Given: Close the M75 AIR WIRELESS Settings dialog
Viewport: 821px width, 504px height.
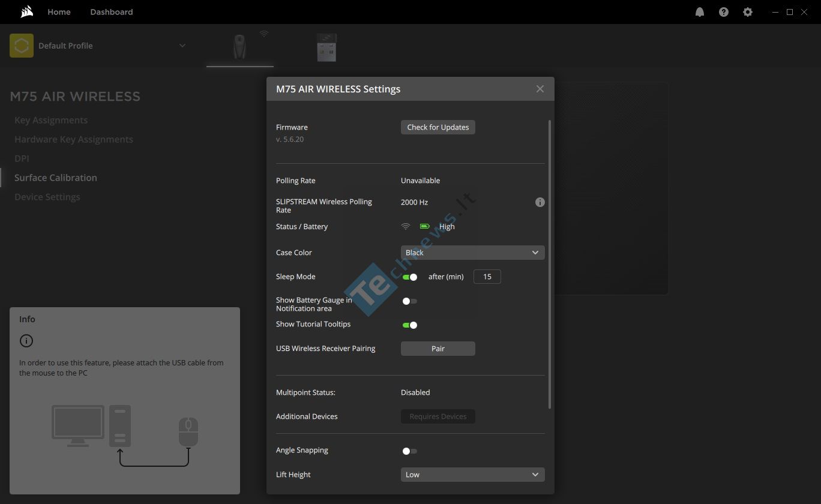Looking at the screenshot, I should click(540, 89).
